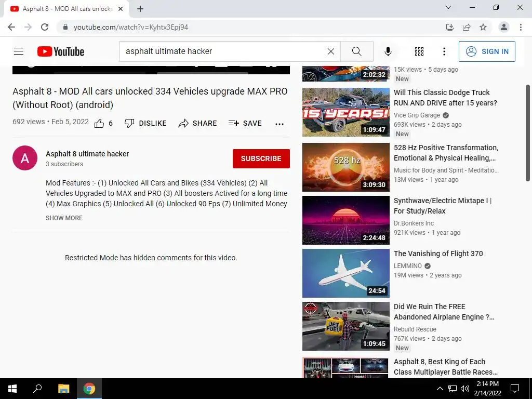
Task: Click the forward navigation arrow
Action: tap(28, 27)
